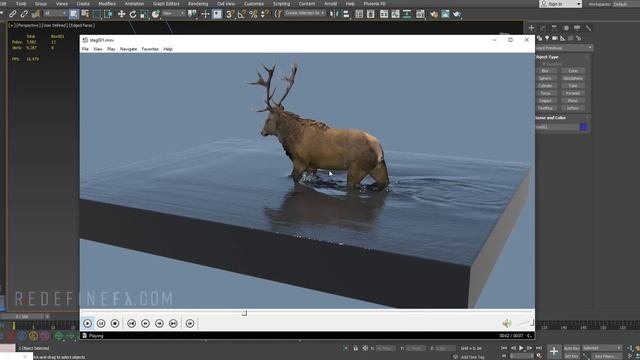Screen dimensions: 640x360
Task: Click the rewind button in the player
Action: [145, 323]
